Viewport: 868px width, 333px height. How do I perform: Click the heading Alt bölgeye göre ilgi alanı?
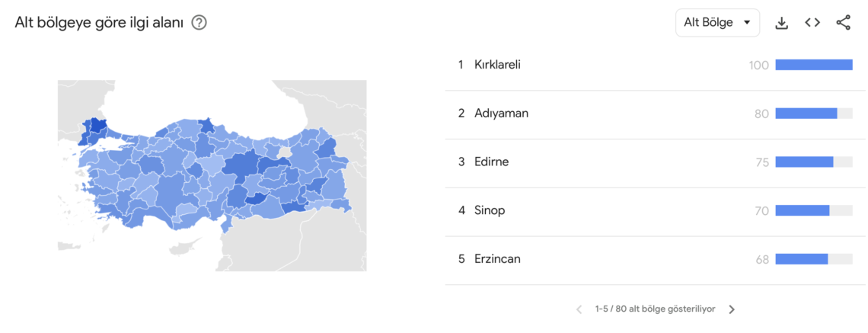[99, 23]
